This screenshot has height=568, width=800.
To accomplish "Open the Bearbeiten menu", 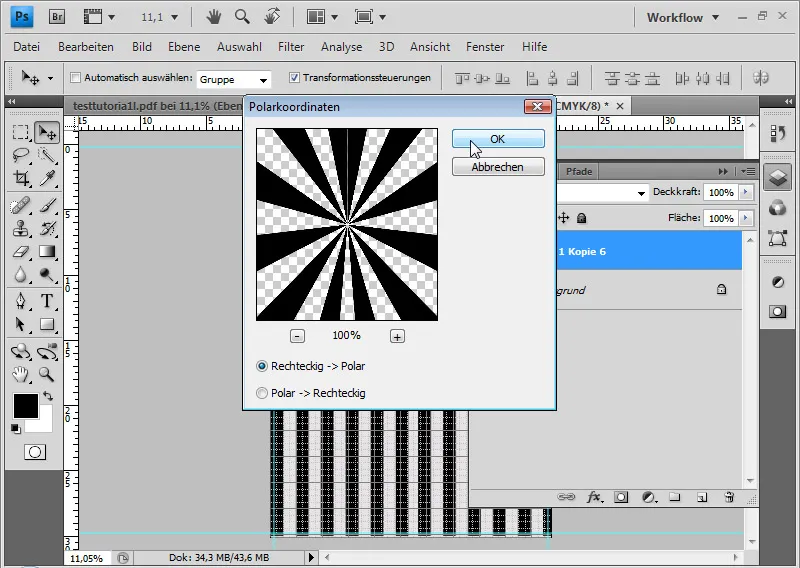I will (x=86, y=47).
